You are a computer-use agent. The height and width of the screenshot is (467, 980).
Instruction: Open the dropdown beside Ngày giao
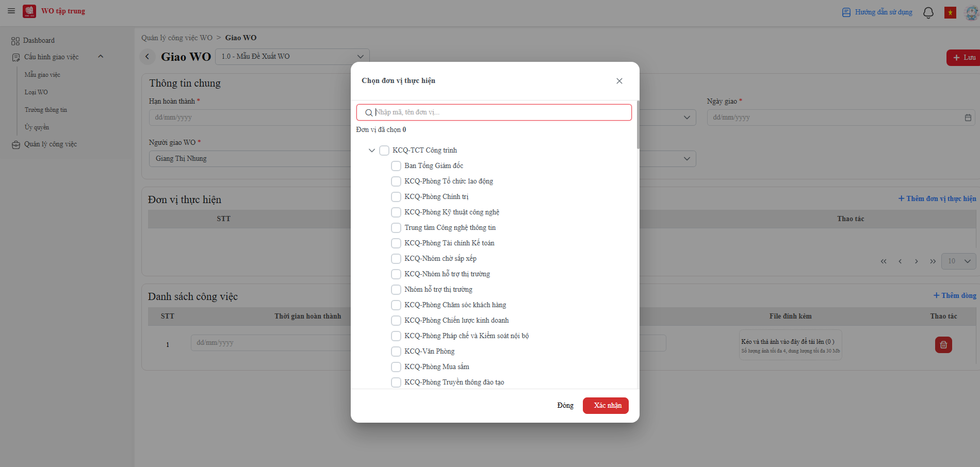(687, 118)
